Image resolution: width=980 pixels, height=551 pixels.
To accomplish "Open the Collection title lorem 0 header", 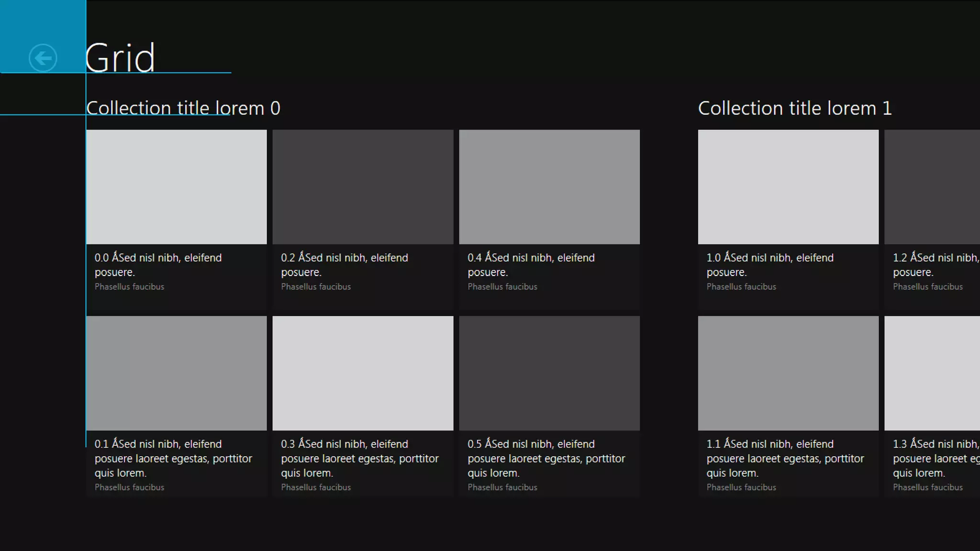I will click(x=183, y=108).
